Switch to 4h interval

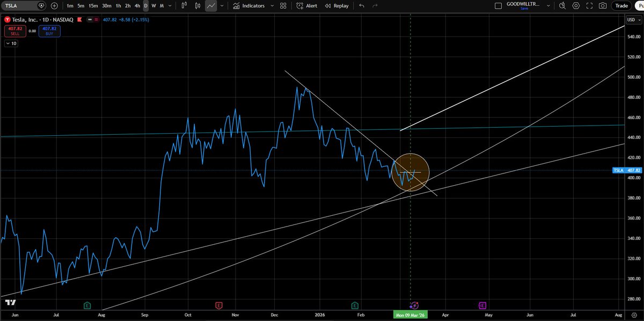click(x=138, y=6)
